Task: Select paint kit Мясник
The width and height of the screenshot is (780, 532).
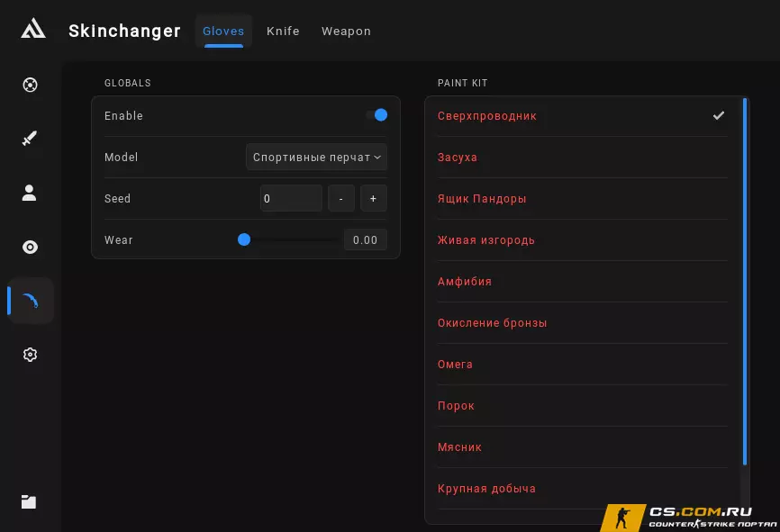Action: click(x=582, y=447)
